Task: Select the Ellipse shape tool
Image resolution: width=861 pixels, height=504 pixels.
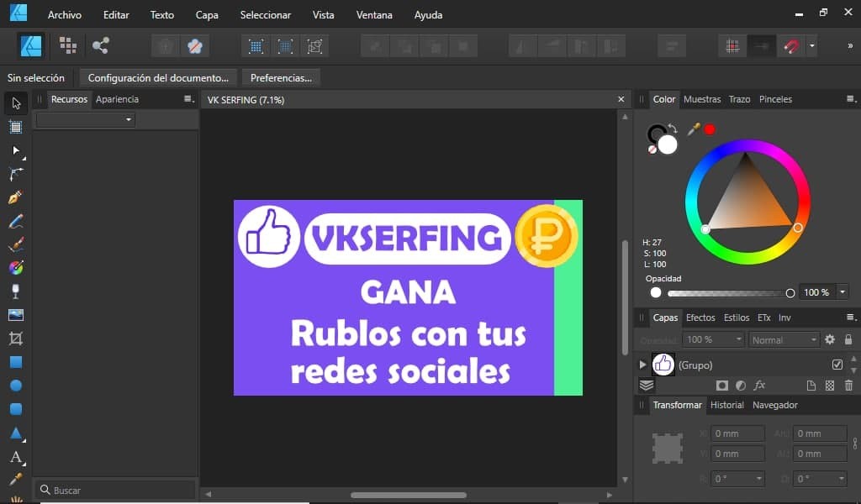Action: pos(16,386)
